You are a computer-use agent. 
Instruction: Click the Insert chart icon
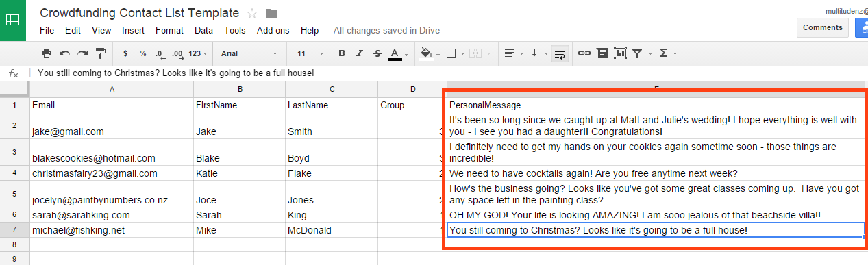click(x=620, y=53)
